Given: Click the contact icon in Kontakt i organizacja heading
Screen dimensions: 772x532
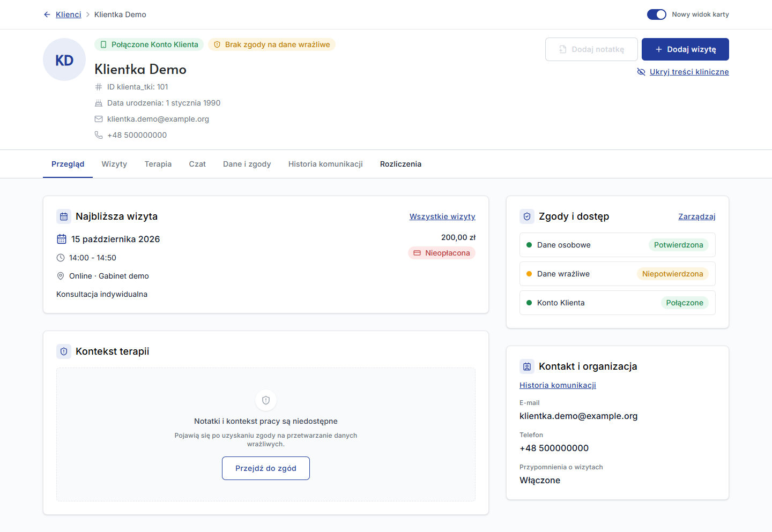Looking at the screenshot, I should tap(527, 366).
